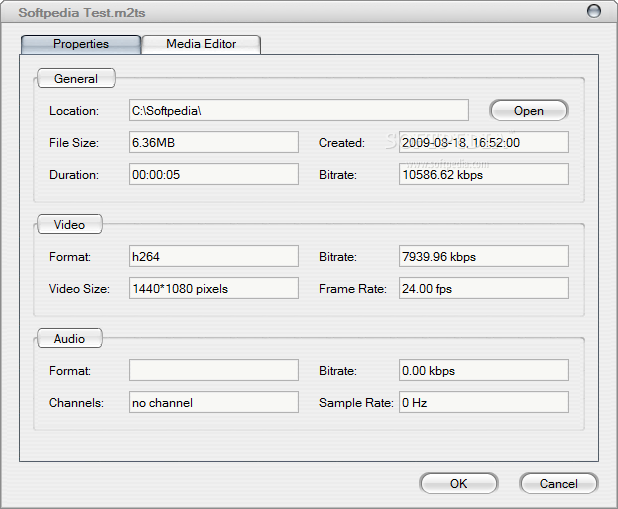Click the round close button in title bar
Image resolution: width=618 pixels, height=509 pixels.
[x=594, y=11]
